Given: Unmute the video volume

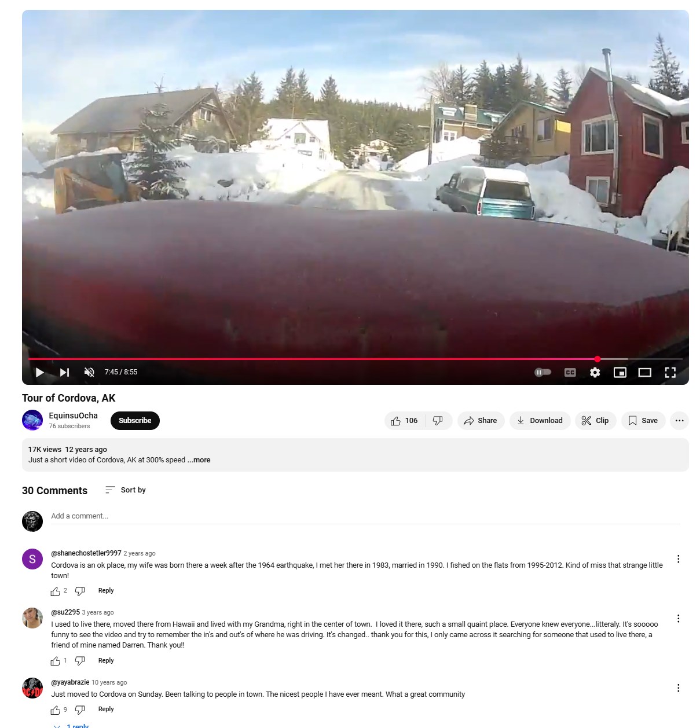Looking at the screenshot, I should click(89, 372).
